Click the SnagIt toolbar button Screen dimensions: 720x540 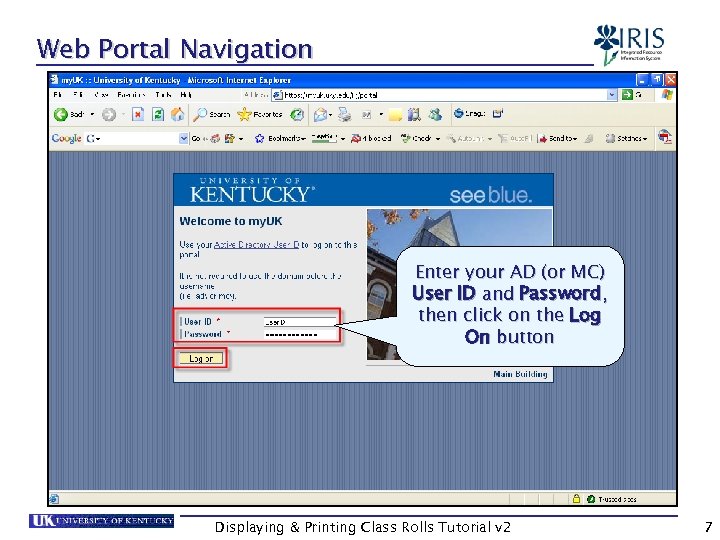pos(469,113)
